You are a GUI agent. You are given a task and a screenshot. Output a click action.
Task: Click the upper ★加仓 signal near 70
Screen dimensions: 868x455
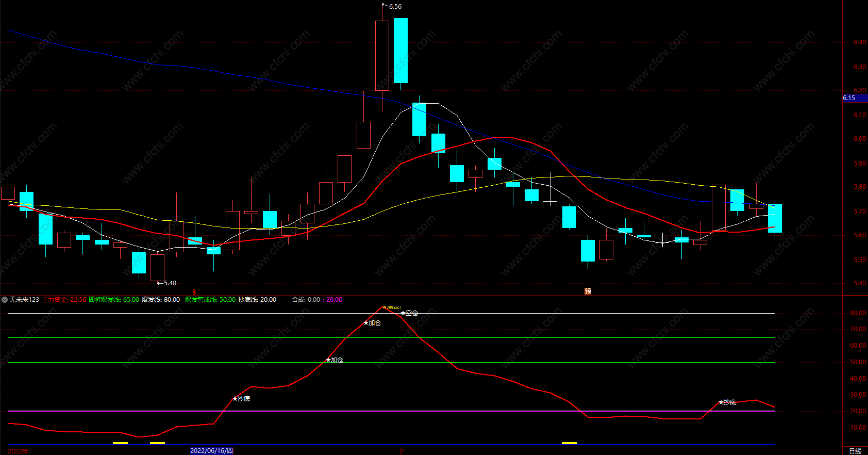(372, 323)
